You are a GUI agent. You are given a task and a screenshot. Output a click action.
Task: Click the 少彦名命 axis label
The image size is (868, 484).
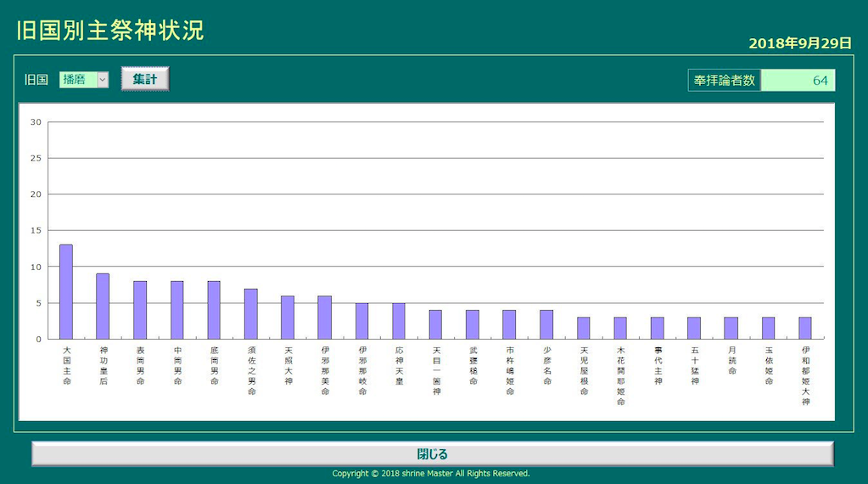click(x=547, y=365)
